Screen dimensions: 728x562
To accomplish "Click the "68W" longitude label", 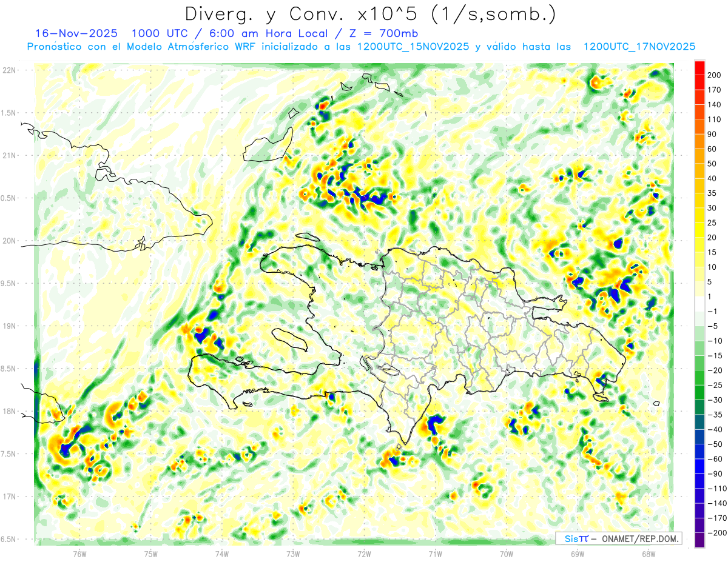I will pyautogui.click(x=648, y=554).
